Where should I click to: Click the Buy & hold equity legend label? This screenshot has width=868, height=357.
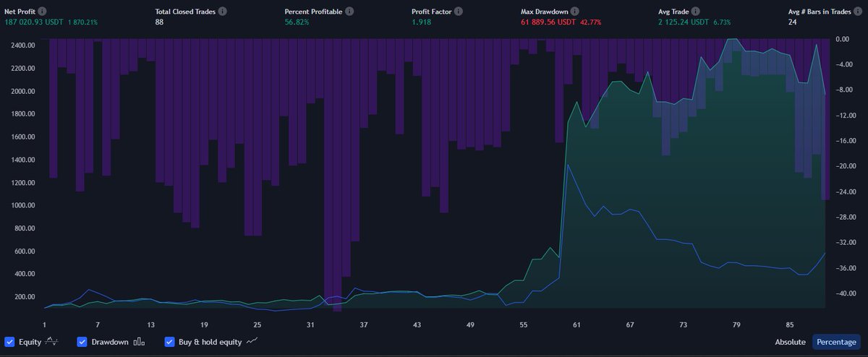pyautogui.click(x=210, y=342)
